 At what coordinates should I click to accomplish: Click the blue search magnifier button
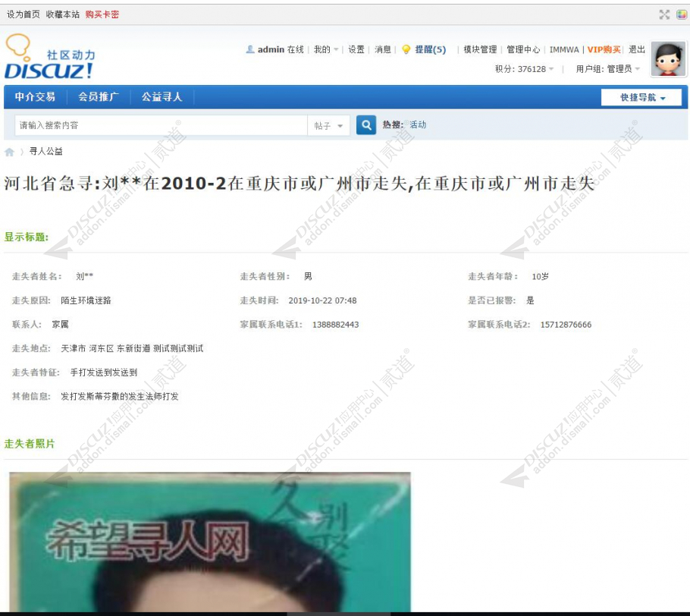pos(366,125)
